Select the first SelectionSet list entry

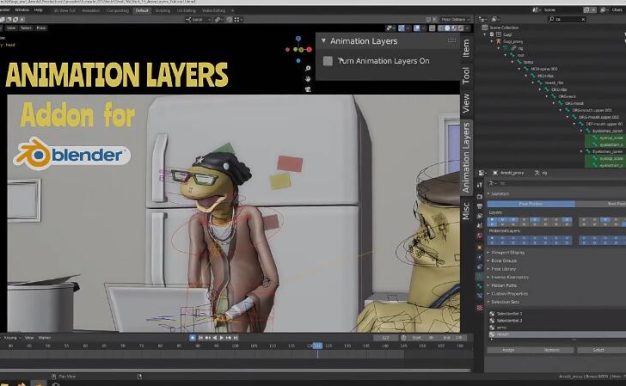pyautogui.click(x=557, y=314)
